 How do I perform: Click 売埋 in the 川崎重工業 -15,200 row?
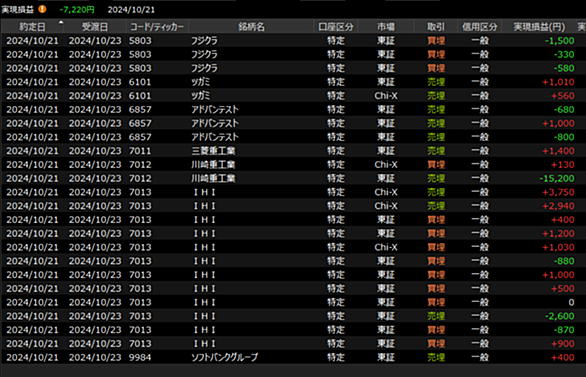(436, 178)
